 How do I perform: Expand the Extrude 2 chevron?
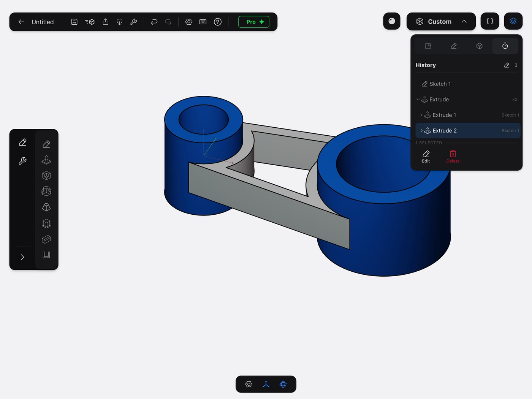point(421,131)
